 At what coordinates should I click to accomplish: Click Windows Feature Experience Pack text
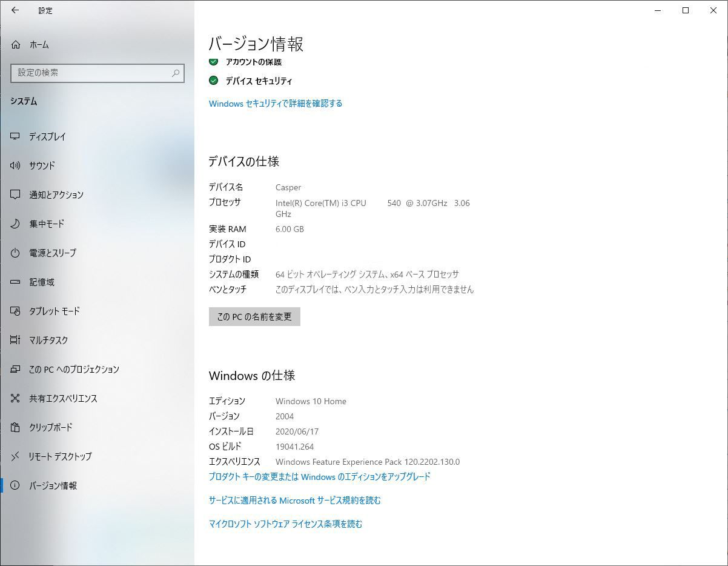[x=368, y=462]
